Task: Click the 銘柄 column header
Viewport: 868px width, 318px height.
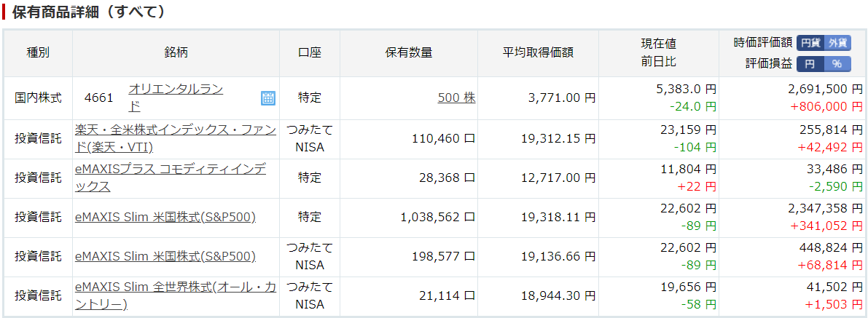Action: (x=176, y=53)
